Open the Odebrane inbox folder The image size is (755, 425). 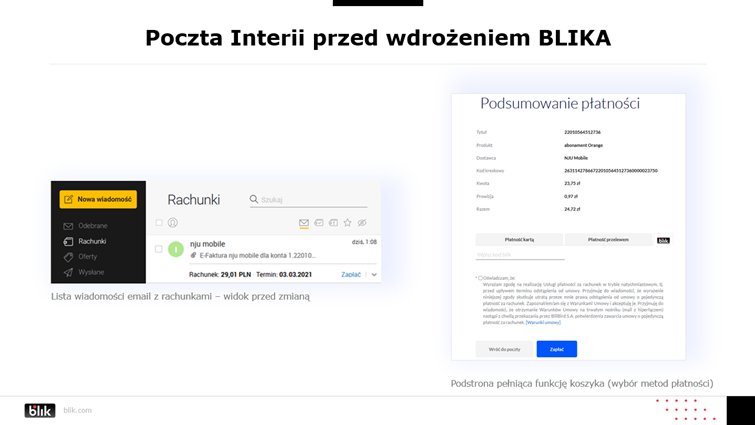pyautogui.click(x=93, y=226)
